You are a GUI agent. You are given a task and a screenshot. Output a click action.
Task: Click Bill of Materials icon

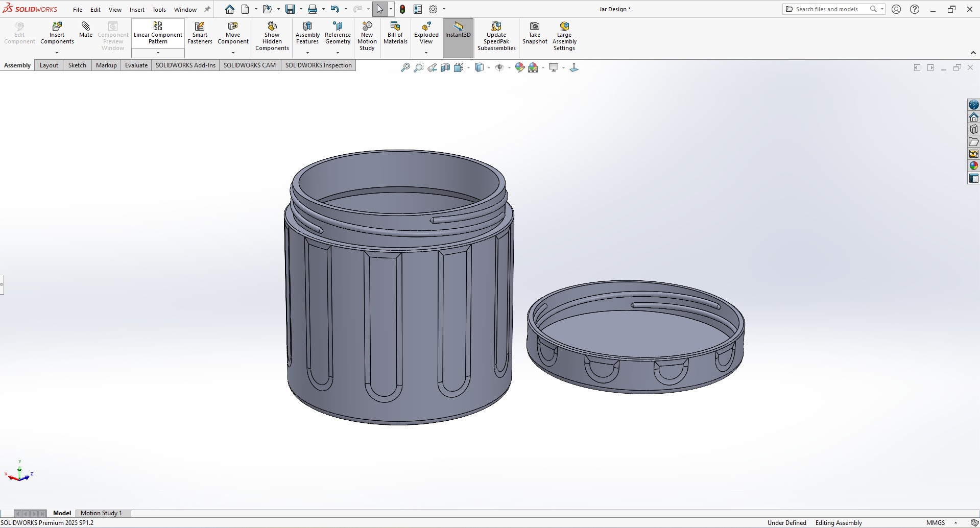[395, 34]
